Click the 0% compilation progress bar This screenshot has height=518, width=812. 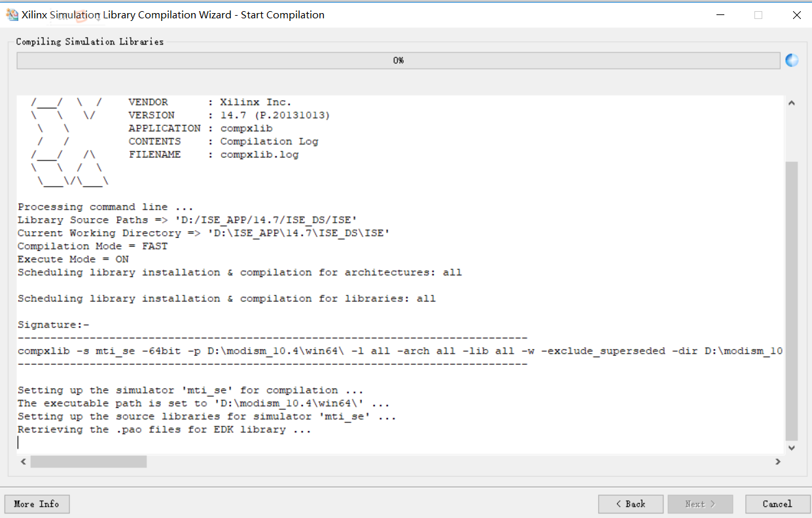(x=398, y=60)
